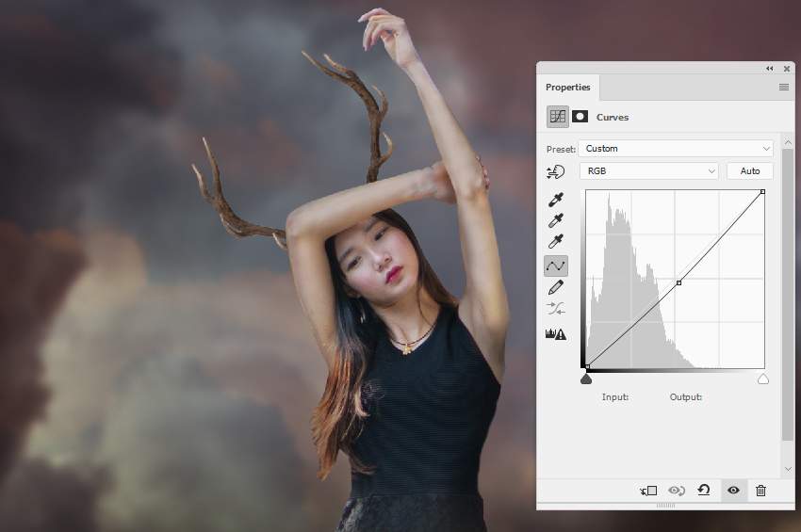
Task: Select edit points to modify curve tool
Action: (556, 266)
